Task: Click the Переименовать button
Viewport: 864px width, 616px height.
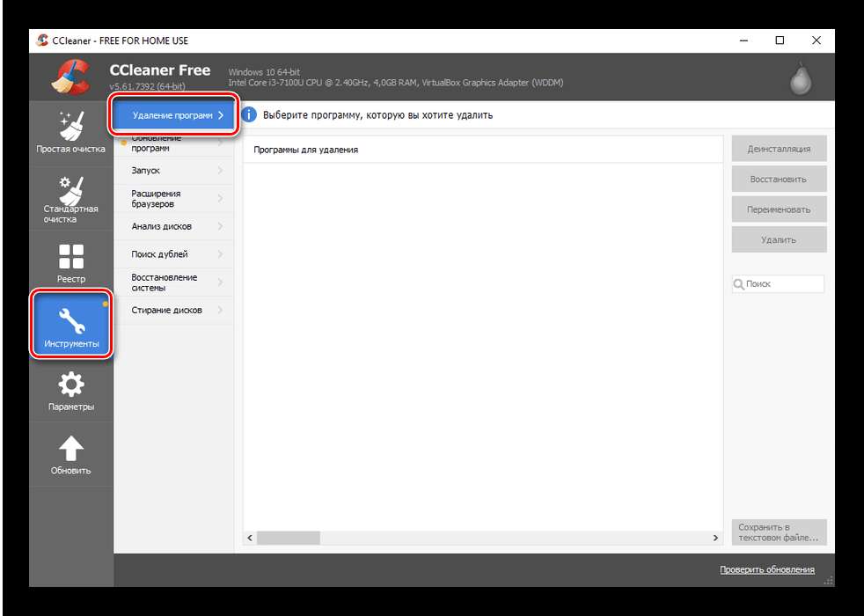Action: pyautogui.click(x=780, y=209)
